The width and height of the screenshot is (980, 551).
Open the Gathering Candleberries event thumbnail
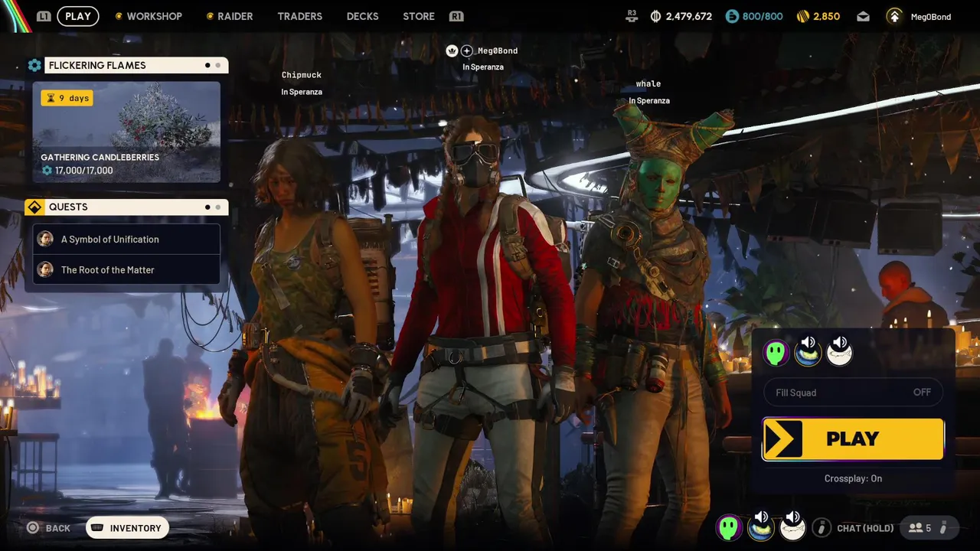click(126, 132)
